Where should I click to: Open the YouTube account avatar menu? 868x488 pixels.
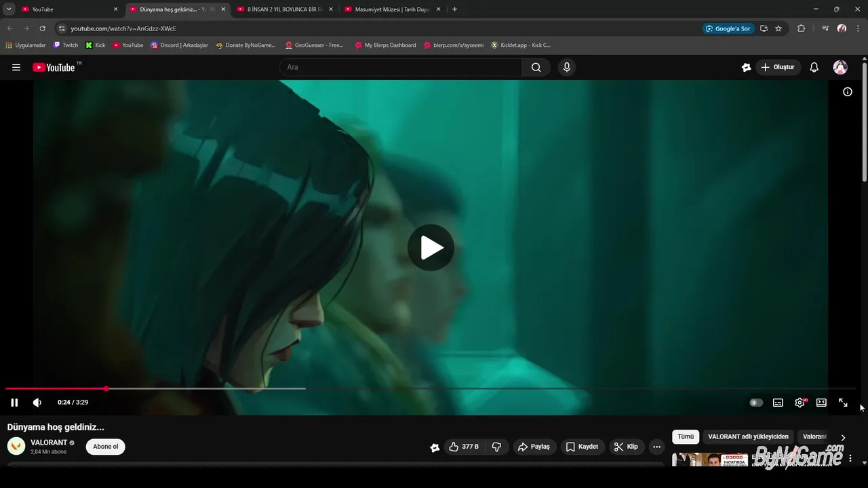tap(840, 67)
